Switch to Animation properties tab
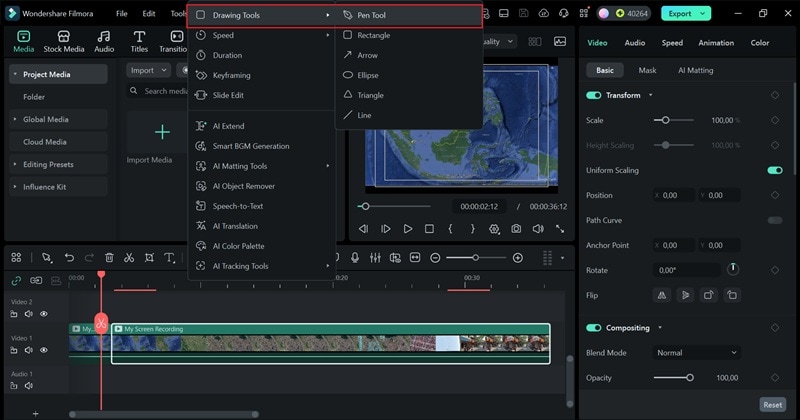 716,43
